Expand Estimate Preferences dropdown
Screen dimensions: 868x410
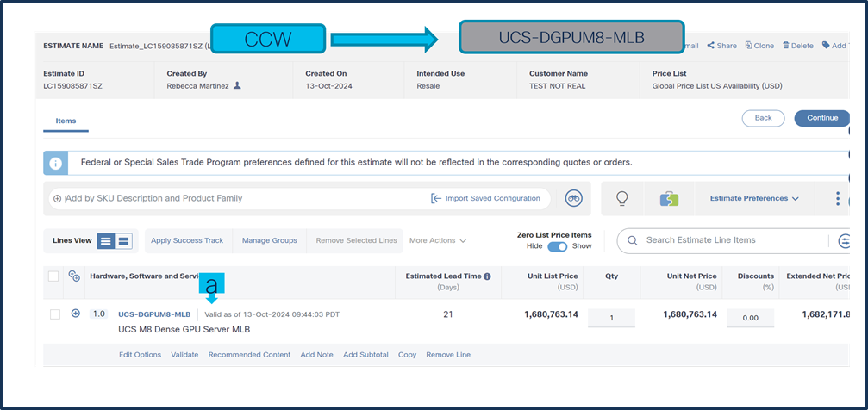[754, 198]
